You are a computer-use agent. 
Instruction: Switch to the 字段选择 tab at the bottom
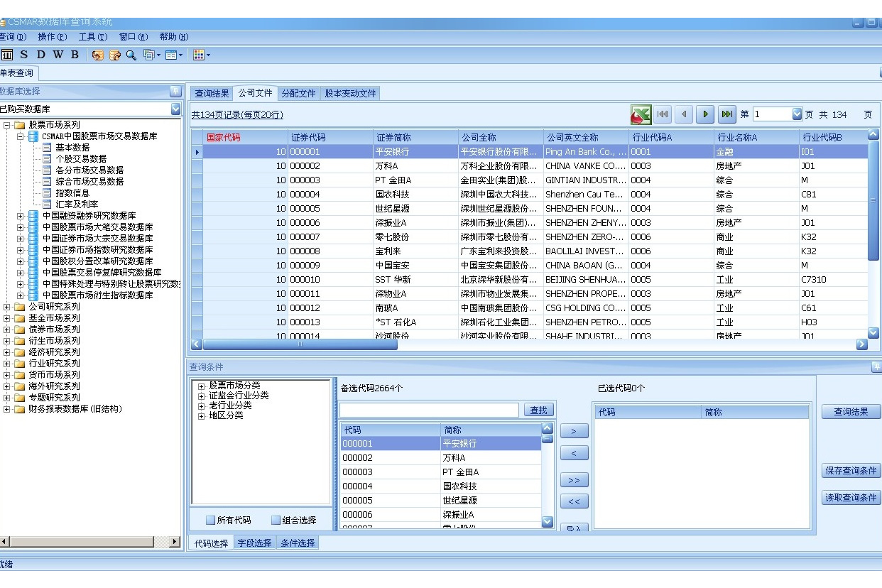click(254, 542)
